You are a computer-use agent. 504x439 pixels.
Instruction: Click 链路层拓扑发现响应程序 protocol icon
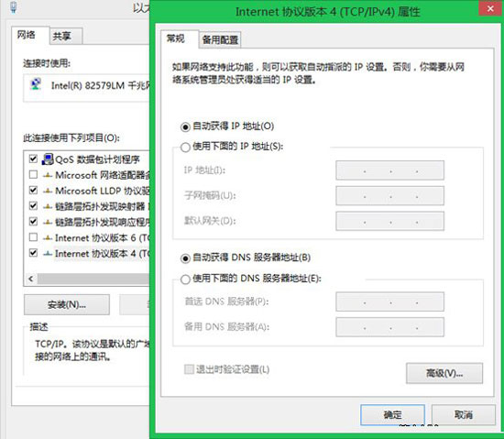tap(48, 222)
